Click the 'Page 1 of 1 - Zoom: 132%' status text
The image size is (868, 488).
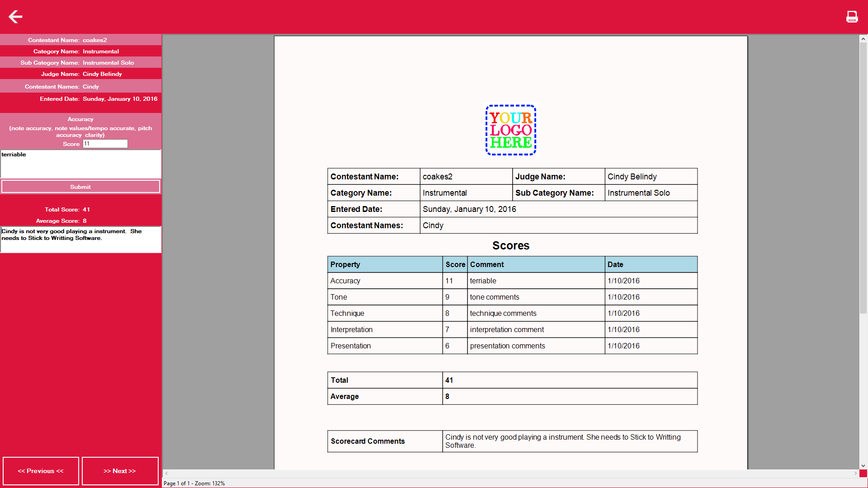click(194, 483)
